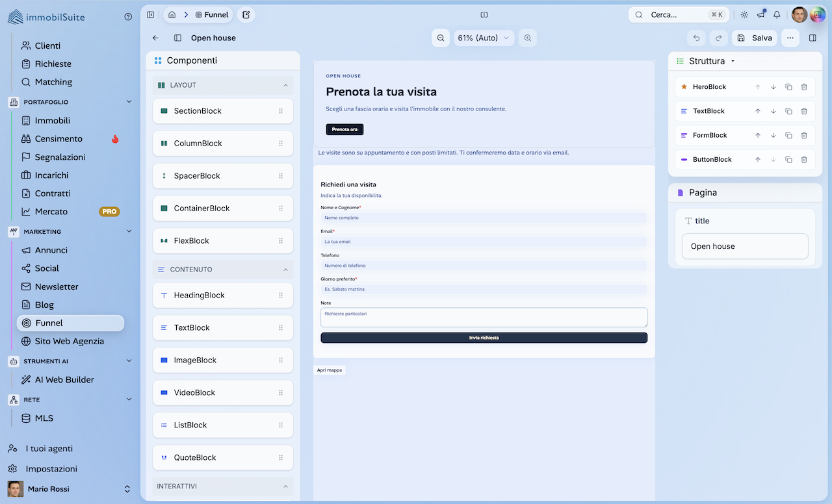832x504 pixels.
Task: Expand the INTERATTIVI section
Action: pyautogui.click(x=285, y=486)
